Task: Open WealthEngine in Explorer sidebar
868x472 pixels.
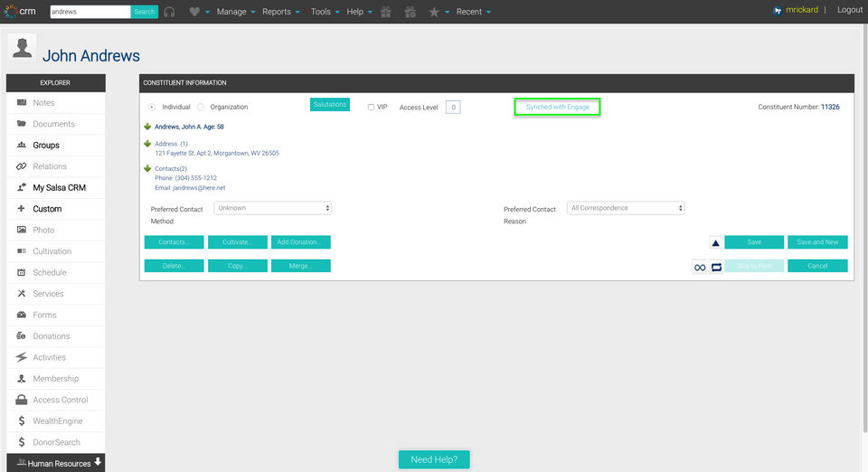Action: tap(56, 420)
